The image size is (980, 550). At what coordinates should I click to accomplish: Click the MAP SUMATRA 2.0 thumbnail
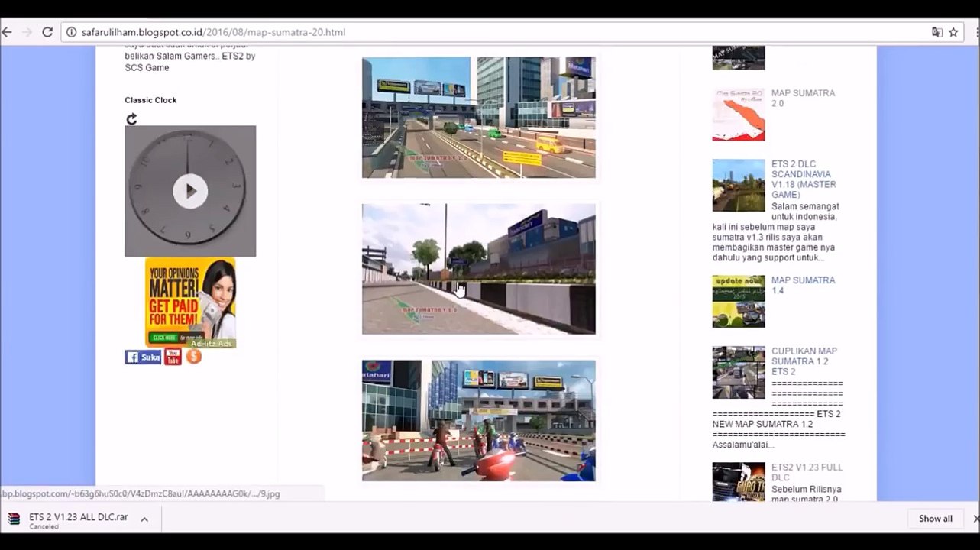(x=739, y=115)
